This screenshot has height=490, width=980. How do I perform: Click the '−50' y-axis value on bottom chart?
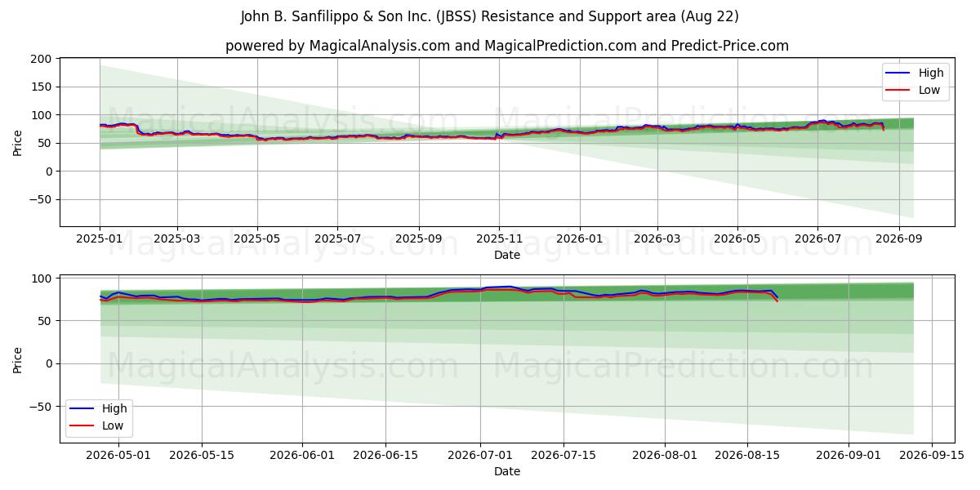click(x=41, y=407)
